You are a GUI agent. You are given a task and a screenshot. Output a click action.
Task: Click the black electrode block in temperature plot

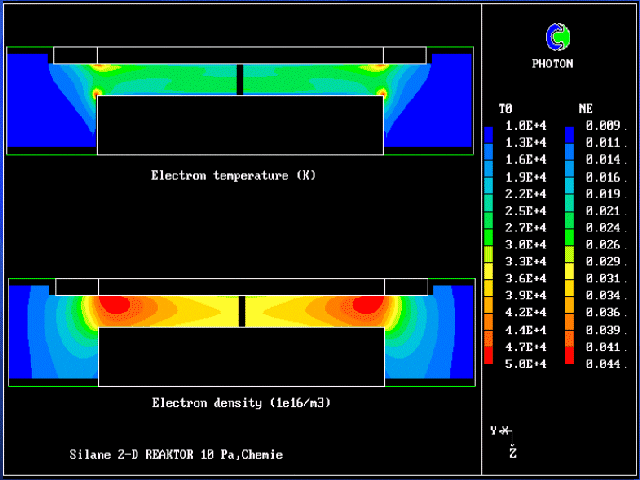[x=240, y=125]
